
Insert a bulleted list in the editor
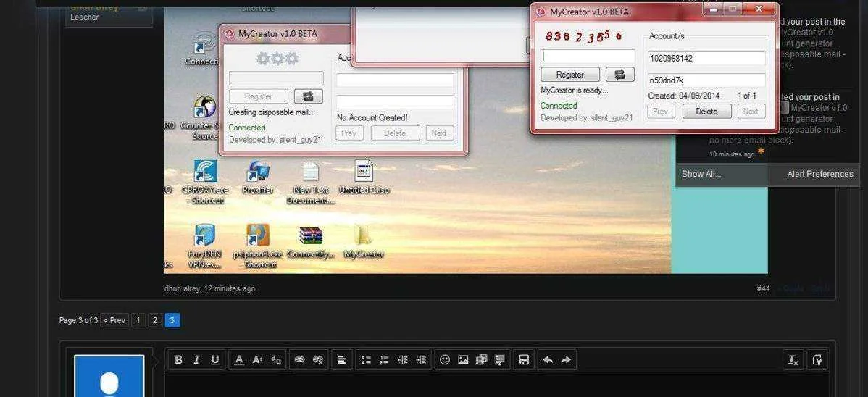click(x=366, y=360)
